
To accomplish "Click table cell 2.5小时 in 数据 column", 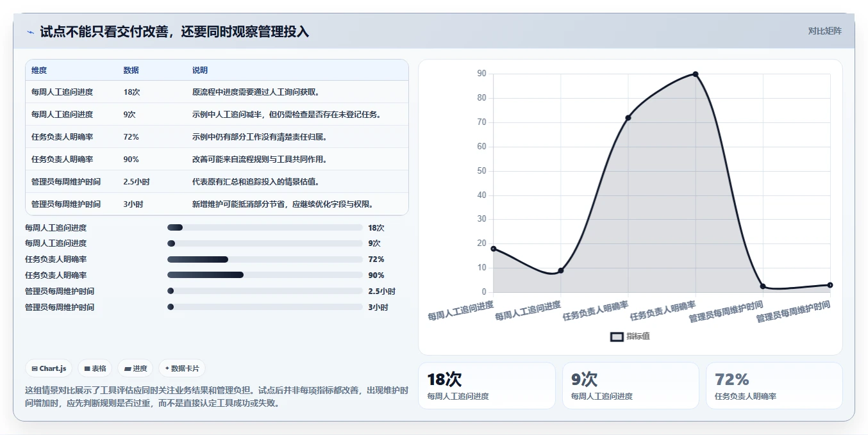I will coord(137,182).
